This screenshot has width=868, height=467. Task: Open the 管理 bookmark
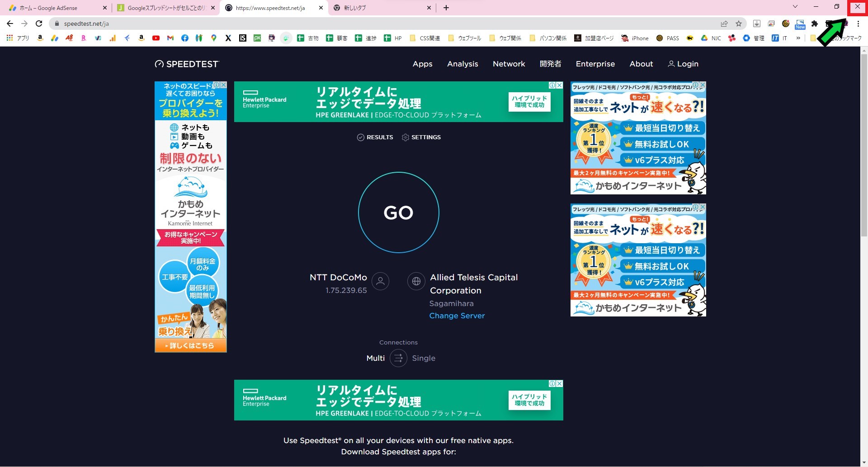point(754,38)
